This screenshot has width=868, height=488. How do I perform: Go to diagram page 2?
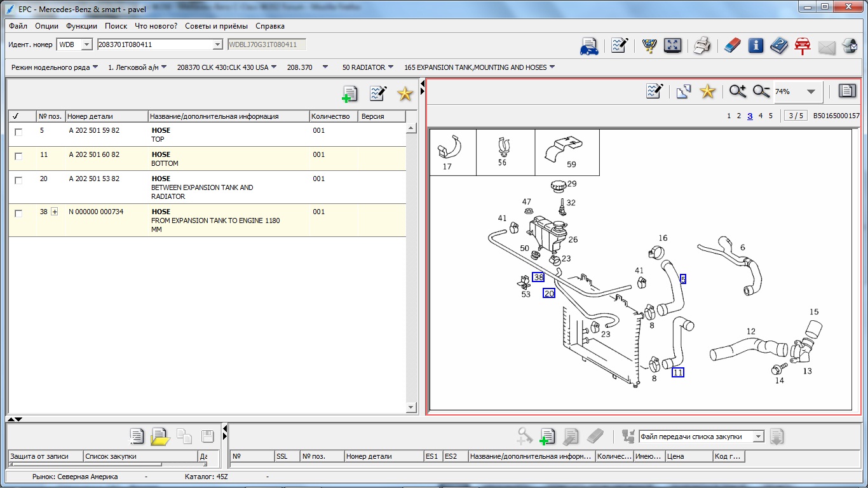coord(739,116)
